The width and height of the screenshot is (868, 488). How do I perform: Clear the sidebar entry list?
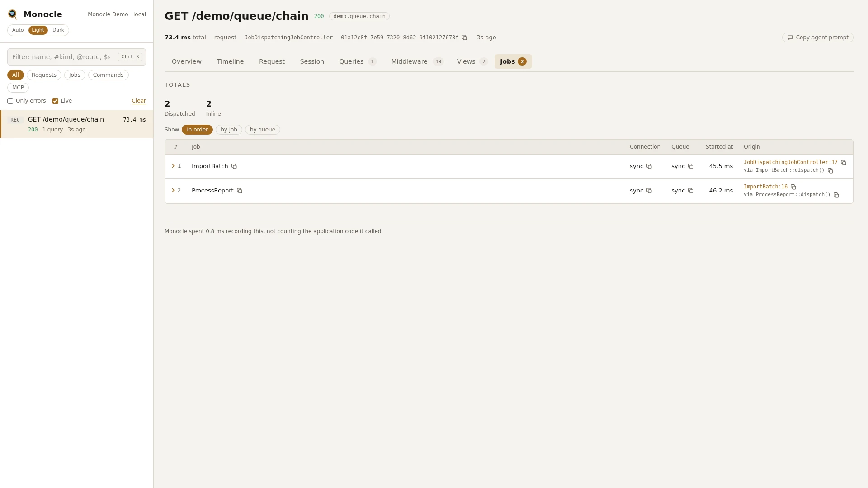click(x=139, y=101)
